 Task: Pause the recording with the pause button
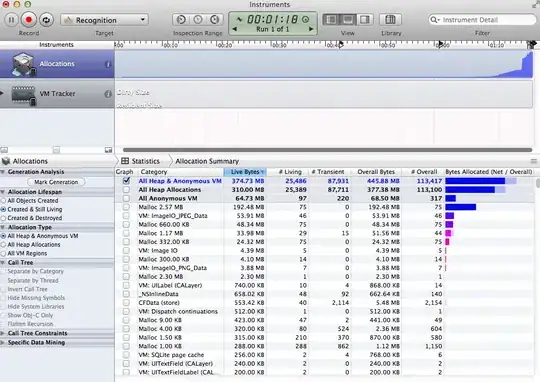point(11,20)
